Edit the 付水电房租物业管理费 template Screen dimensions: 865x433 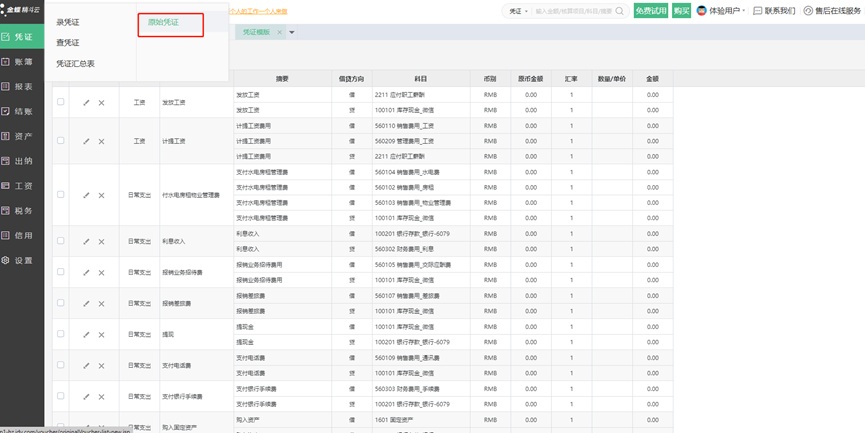pyautogui.click(x=86, y=195)
